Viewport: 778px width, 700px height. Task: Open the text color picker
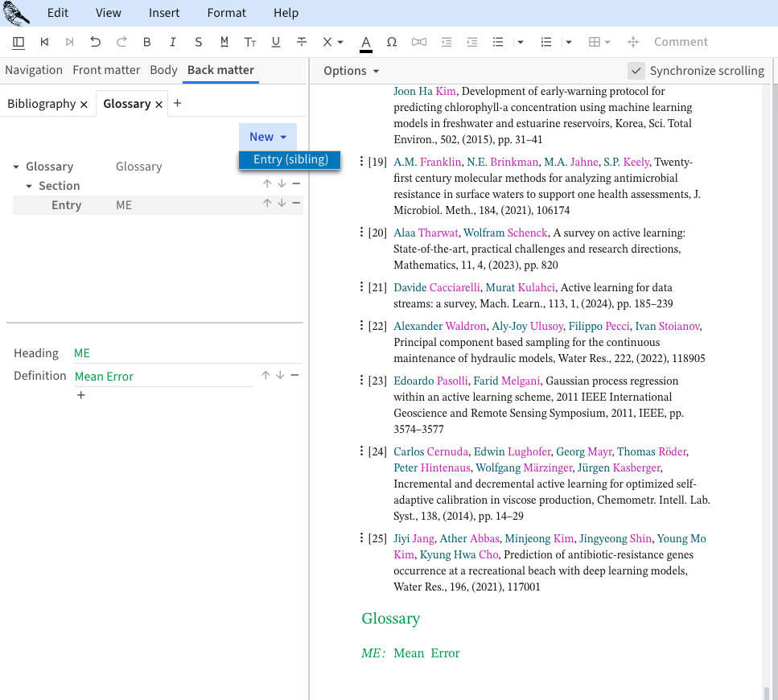(366, 42)
